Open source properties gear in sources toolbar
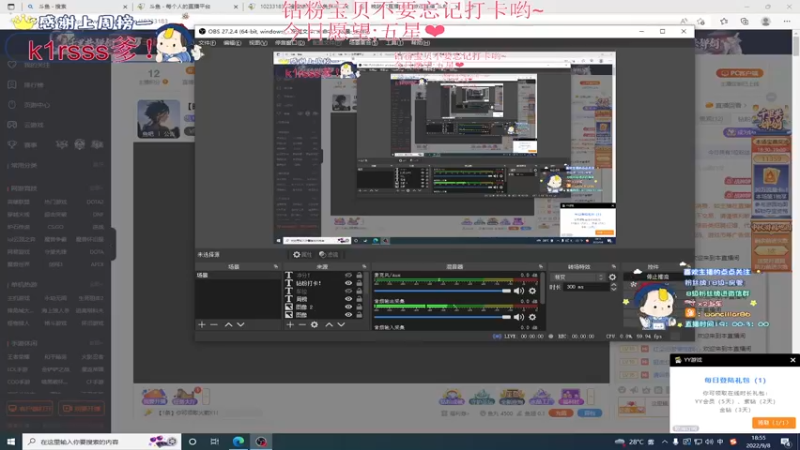This screenshot has height=450, width=800. [x=314, y=324]
